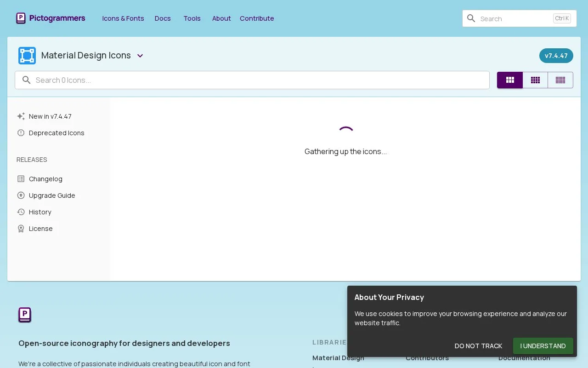Open the Icons & Fonts menu

123,18
